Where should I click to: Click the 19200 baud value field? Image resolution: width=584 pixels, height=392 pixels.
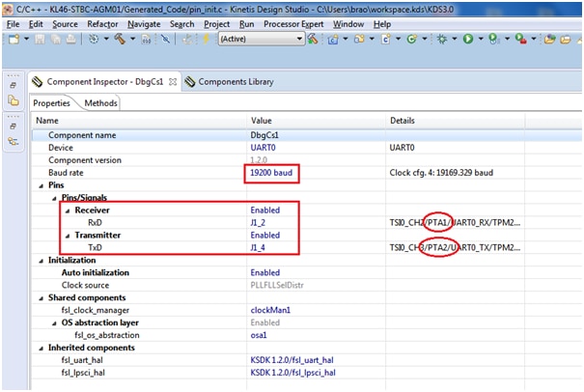272,173
